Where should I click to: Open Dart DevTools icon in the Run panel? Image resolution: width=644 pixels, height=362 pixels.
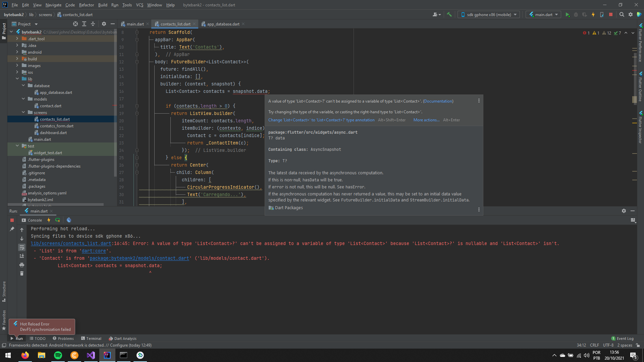(x=69, y=220)
